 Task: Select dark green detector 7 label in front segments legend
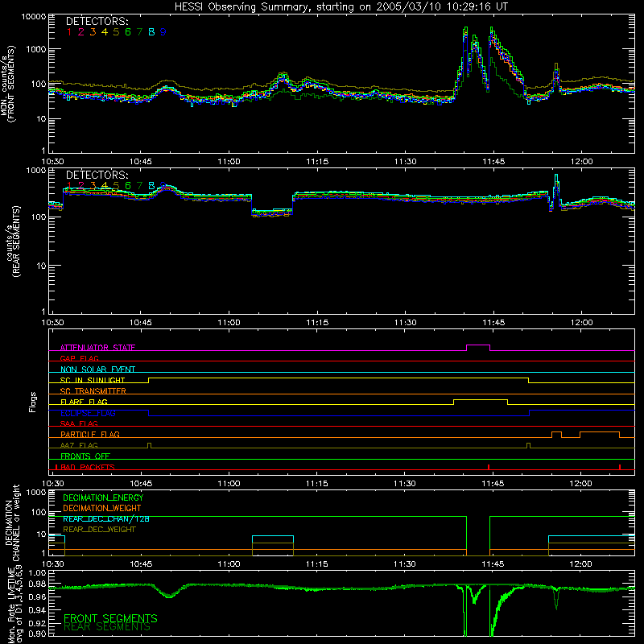(139, 32)
